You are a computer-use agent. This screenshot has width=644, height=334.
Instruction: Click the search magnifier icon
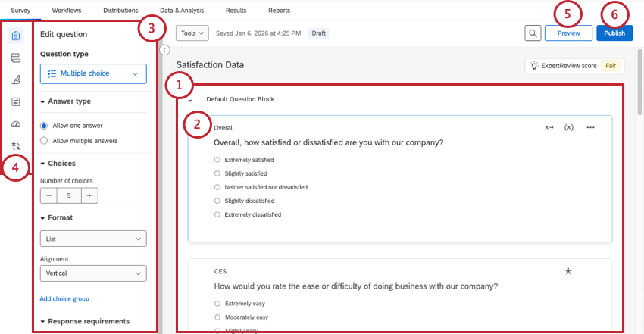point(533,33)
